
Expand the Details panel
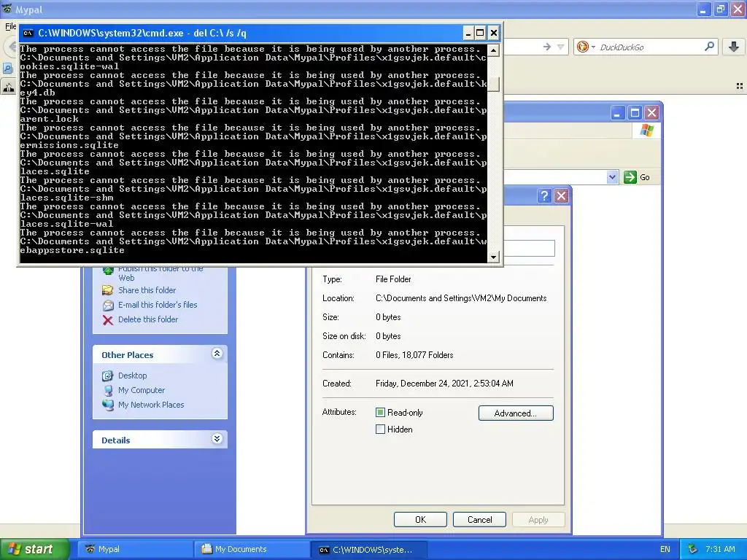point(217,438)
